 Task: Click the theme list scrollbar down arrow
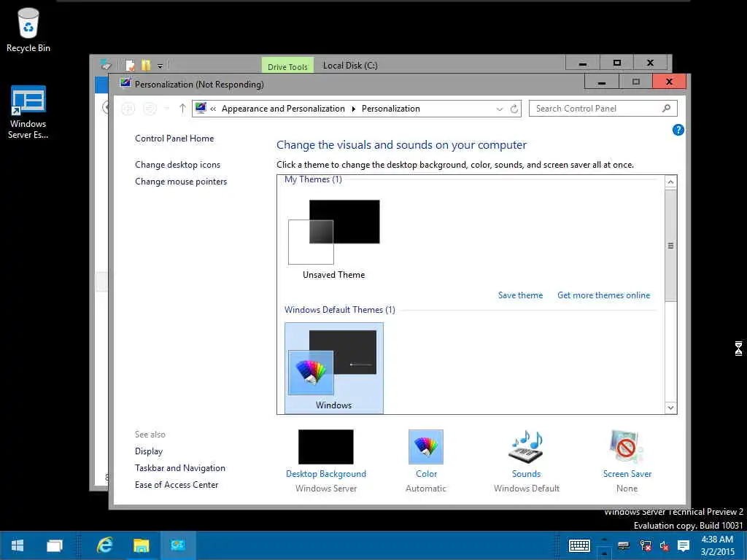(671, 408)
